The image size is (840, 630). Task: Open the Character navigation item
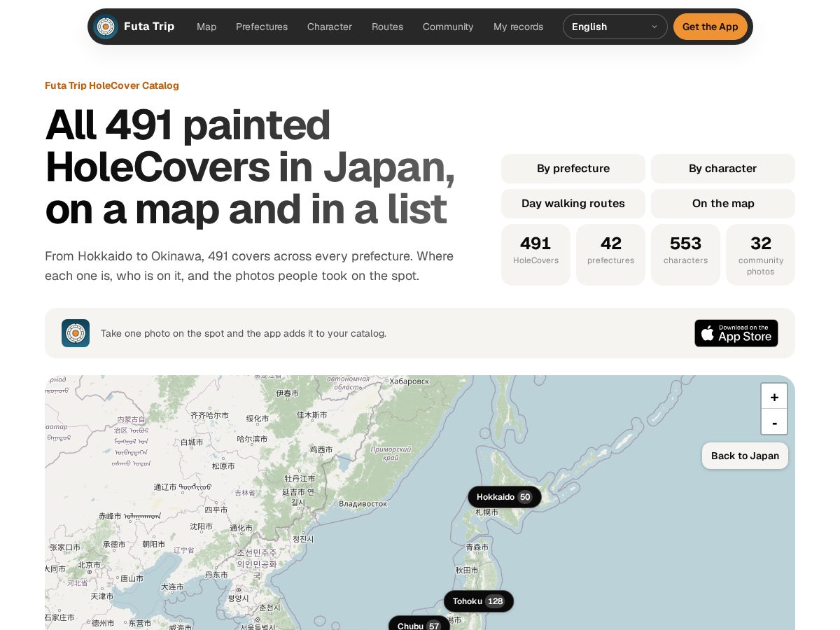(x=330, y=27)
